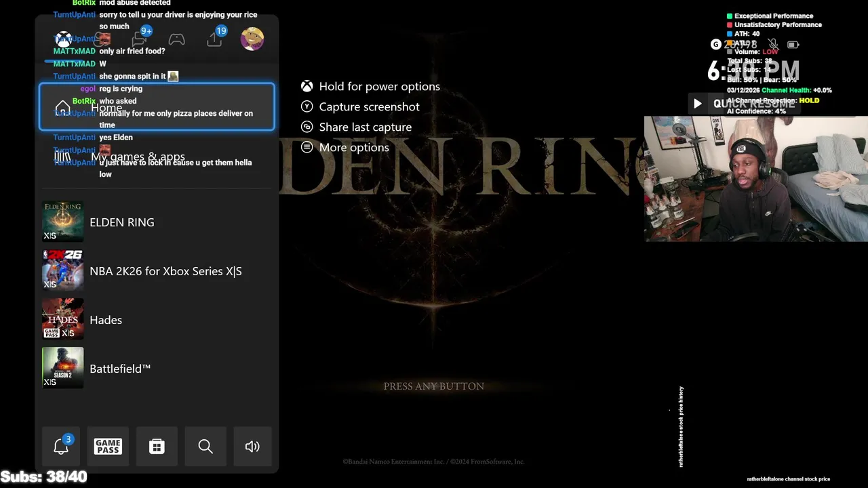The height and width of the screenshot is (488, 868).
Task: Click Share last capture label
Action: coord(366,127)
